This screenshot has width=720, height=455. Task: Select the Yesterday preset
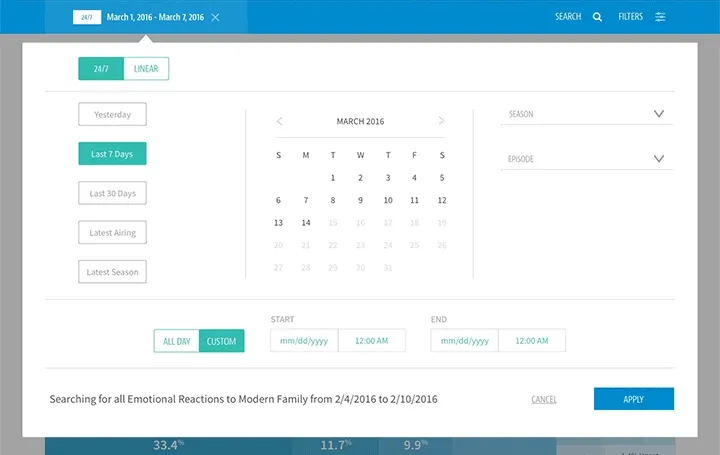pos(112,115)
